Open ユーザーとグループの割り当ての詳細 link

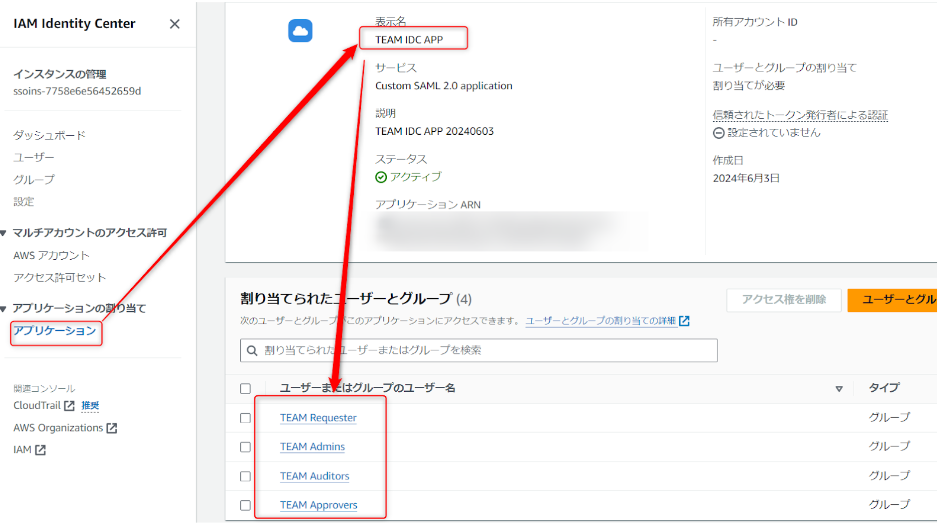pyautogui.click(x=600, y=321)
